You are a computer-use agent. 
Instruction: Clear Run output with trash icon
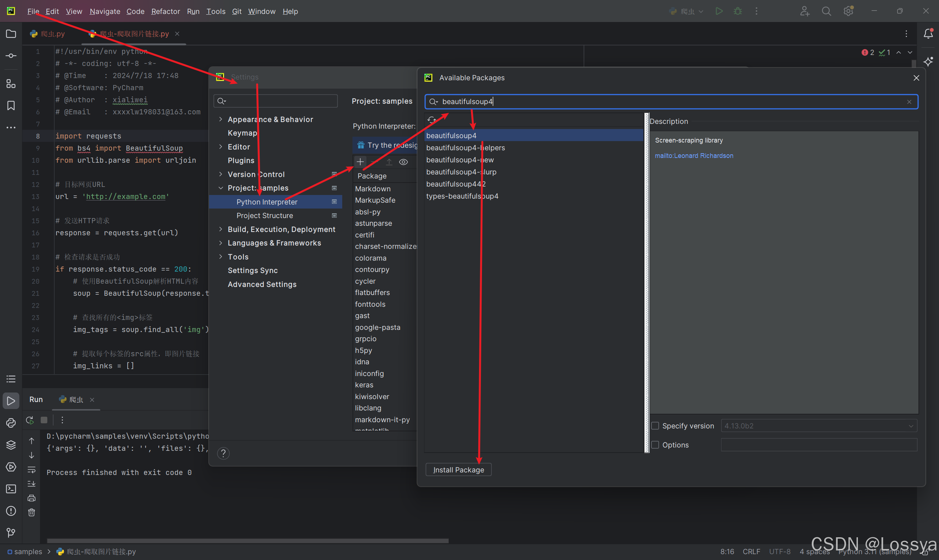(31, 512)
